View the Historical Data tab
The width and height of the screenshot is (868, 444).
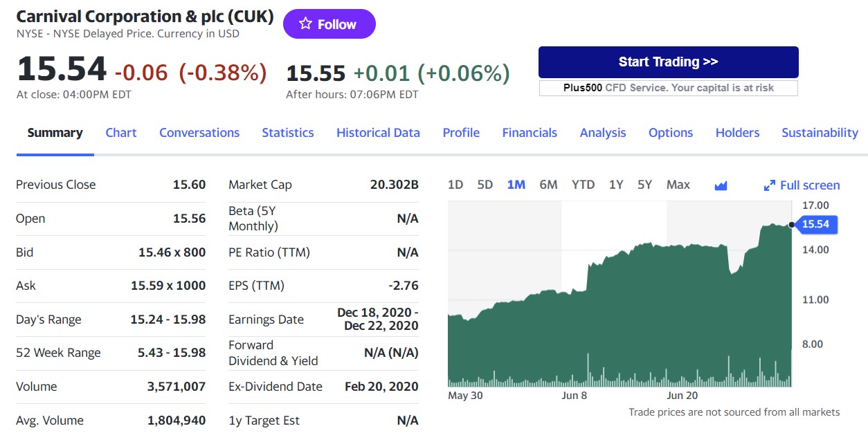click(x=378, y=133)
